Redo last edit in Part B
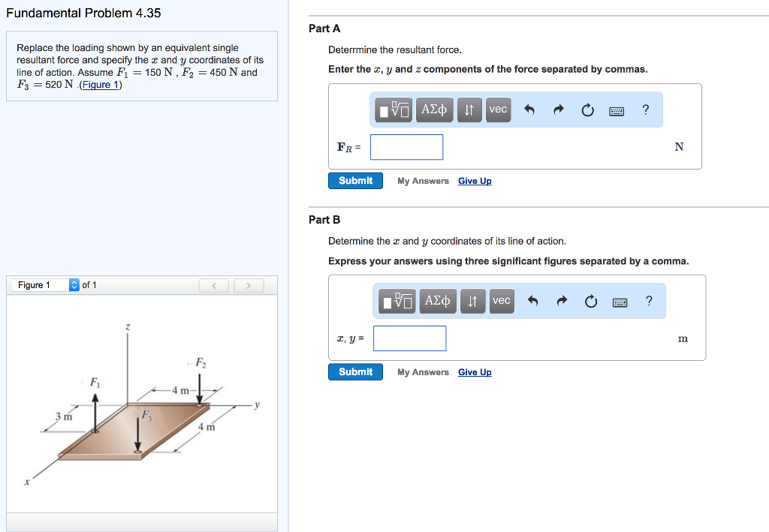Viewport: 769px width, 532px height. point(562,301)
